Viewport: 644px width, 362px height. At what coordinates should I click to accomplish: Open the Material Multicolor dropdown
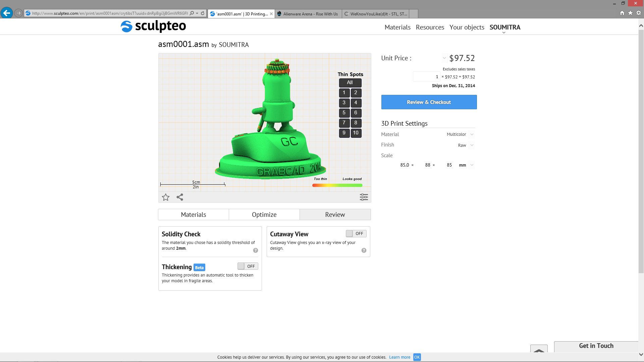[x=472, y=134]
